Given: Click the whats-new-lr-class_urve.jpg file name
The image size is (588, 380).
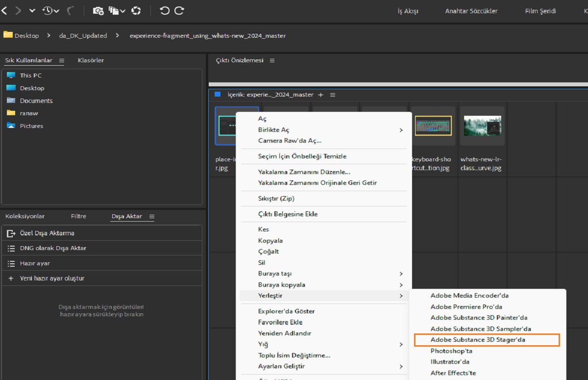Looking at the screenshot, I should 481,164.
